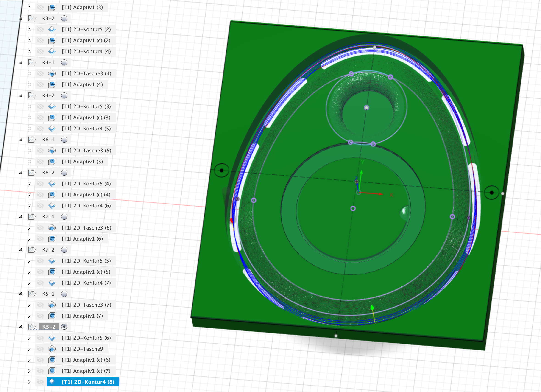The height and width of the screenshot is (392, 541).
Task: Expand the 2D-Kontur4 (7) operation node
Action: (29, 283)
